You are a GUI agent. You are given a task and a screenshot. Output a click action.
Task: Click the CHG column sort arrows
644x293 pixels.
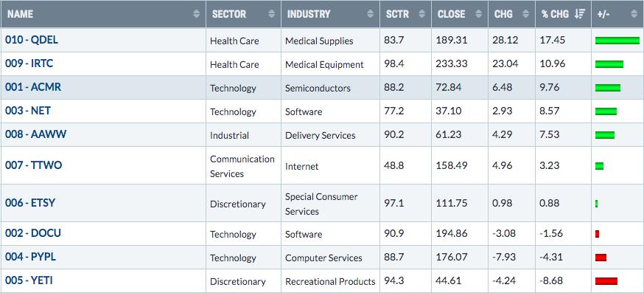pyautogui.click(x=525, y=14)
